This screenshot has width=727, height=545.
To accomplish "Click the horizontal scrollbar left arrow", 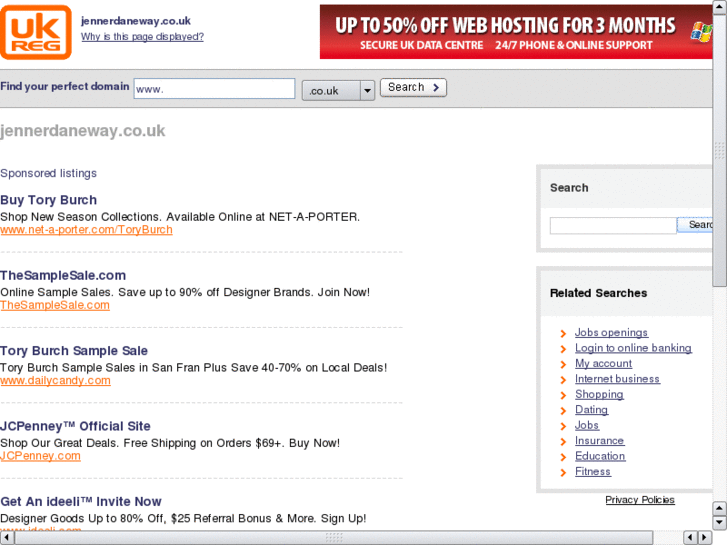I will click(x=7, y=537).
